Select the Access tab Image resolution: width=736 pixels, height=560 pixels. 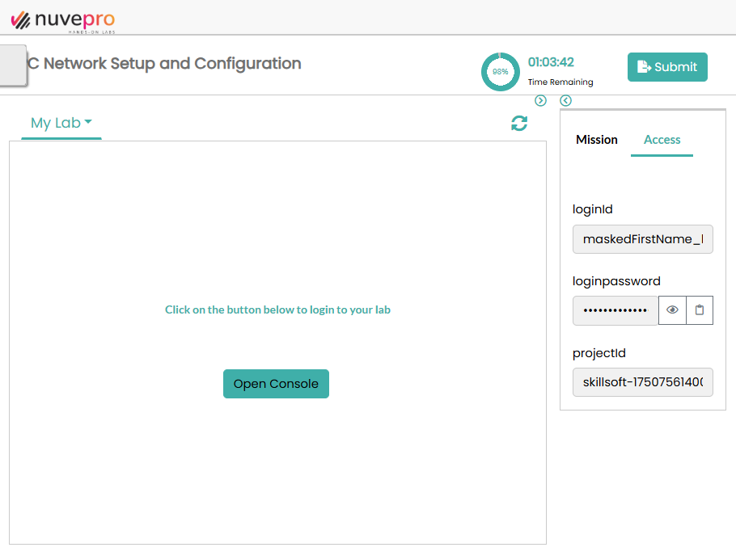pos(662,140)
